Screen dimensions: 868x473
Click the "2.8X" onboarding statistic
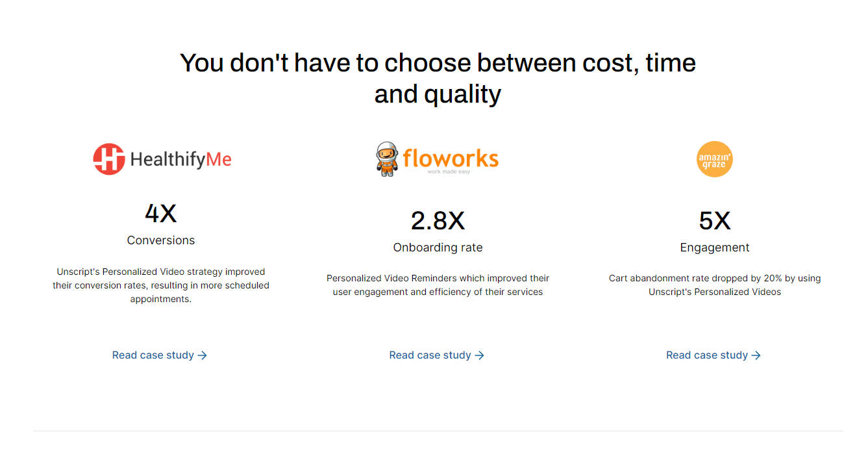(x=438, y=221)
